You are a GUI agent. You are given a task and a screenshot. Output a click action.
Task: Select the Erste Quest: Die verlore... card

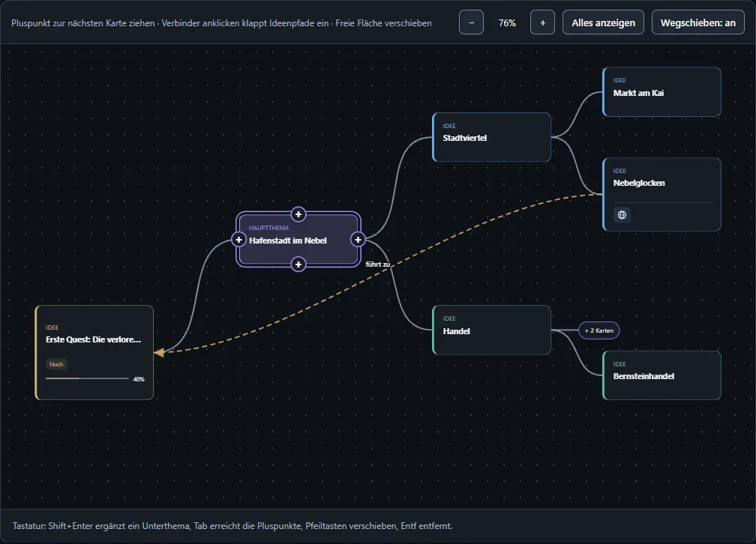click(94, 353)
